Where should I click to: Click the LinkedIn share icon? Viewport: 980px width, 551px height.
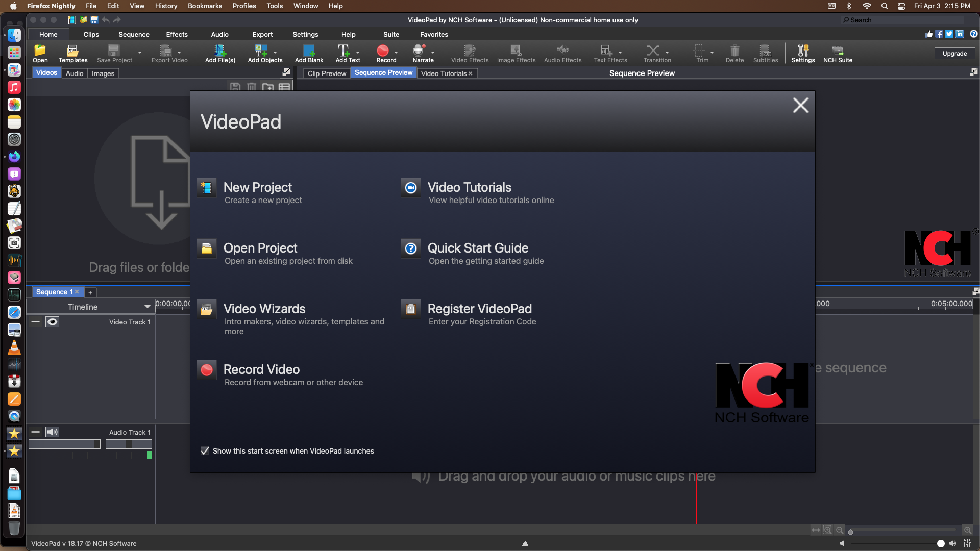(960, 34)
